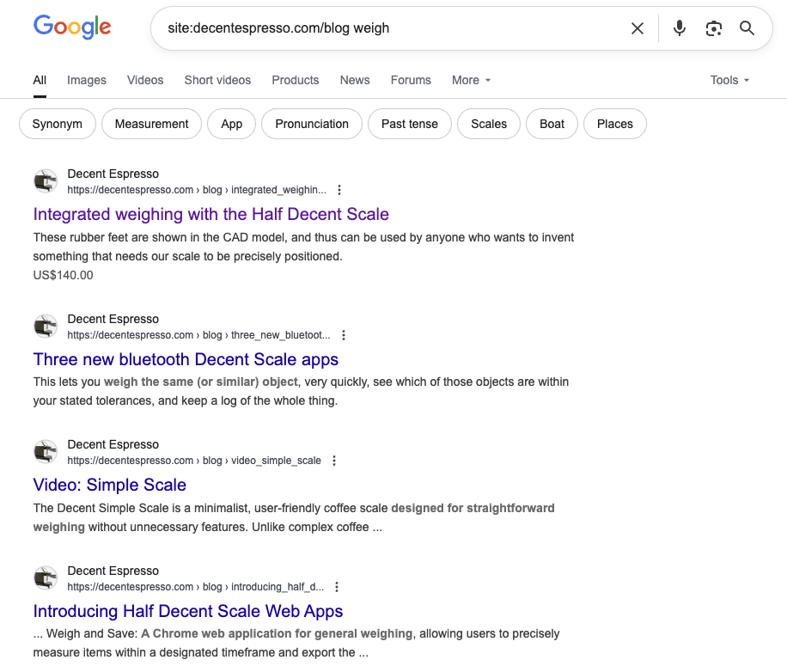Open the Video: Simple Scale link
Image resolution: width=787 pixels, height=672 pixels.
pyautogui.click(x=109, y=485)
